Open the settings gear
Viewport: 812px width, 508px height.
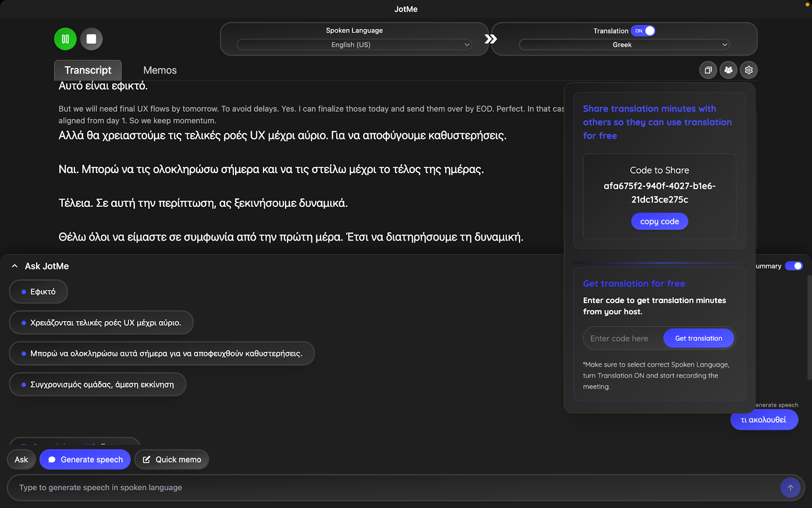[749, 70]
